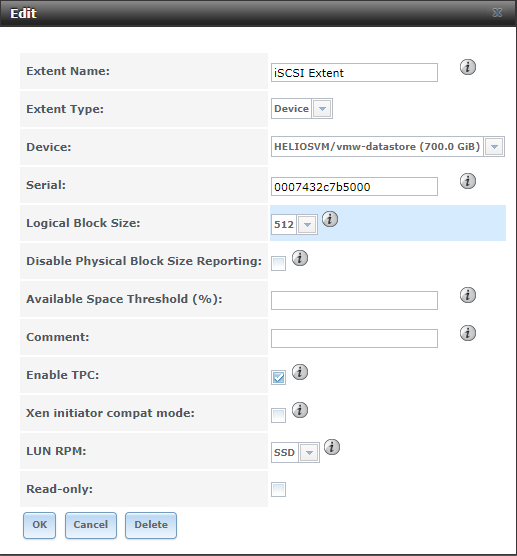
Task: Enable Xen initiator compat mode checkbox
Action: (x=278, y=416)
